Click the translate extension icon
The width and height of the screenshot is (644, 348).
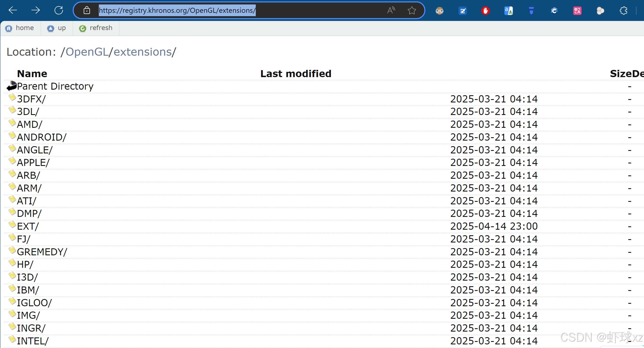coord(508,11)
